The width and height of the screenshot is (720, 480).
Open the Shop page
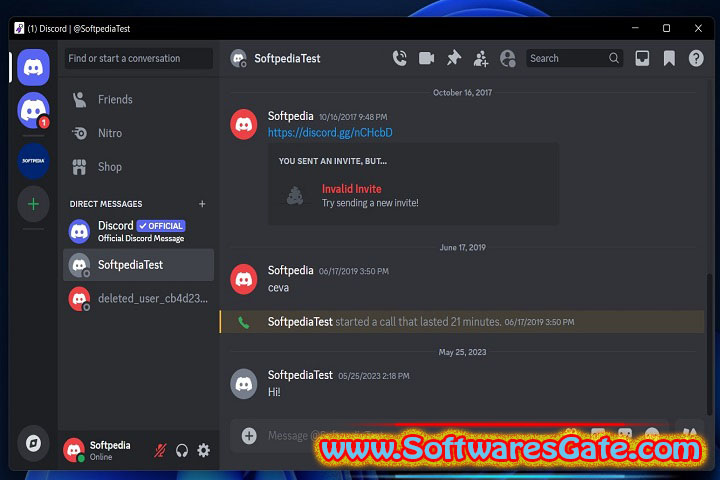coord(138,167)
